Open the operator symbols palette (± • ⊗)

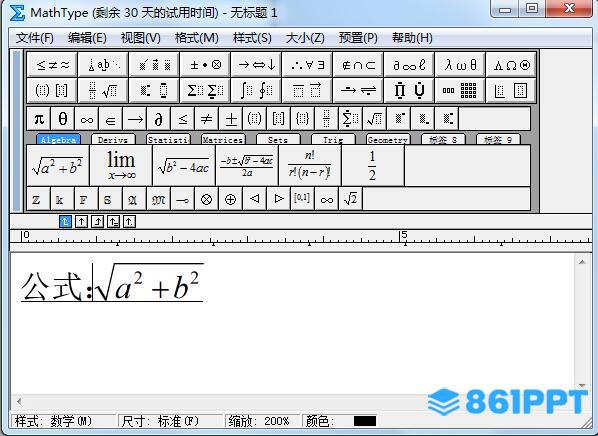(206, 65)
